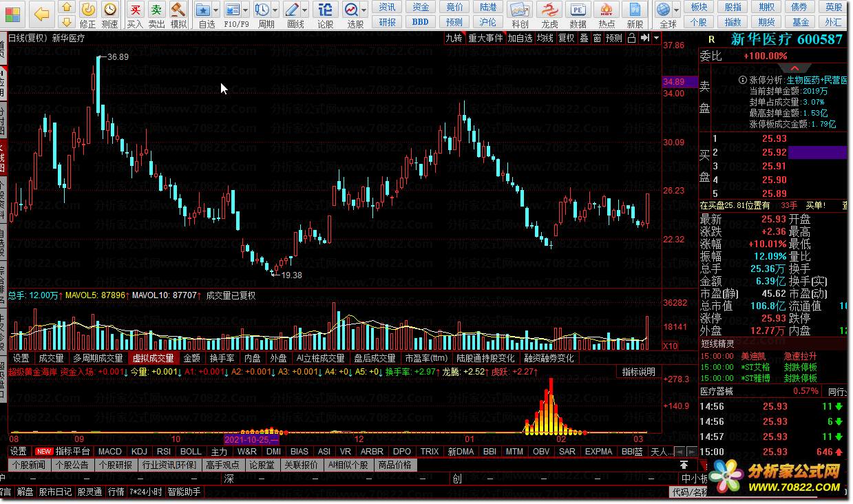The image size is (853, 504).
Task: Toggle 重大事件 major events display
Action: click(485, 39)
